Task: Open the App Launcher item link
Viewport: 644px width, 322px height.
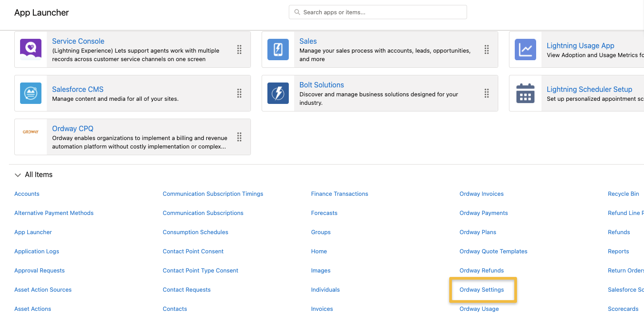Action: click(33, 232)
